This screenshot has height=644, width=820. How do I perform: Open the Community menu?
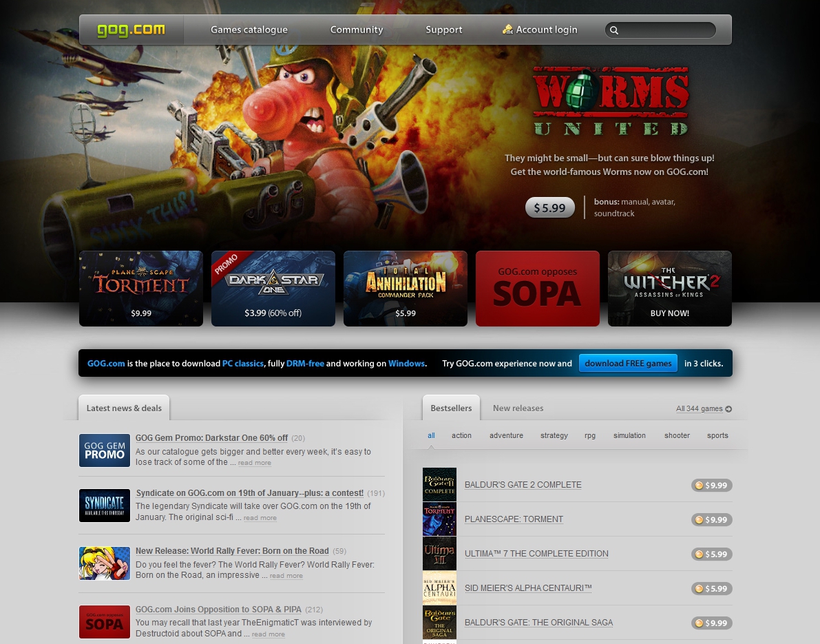[x=357, y=30]
